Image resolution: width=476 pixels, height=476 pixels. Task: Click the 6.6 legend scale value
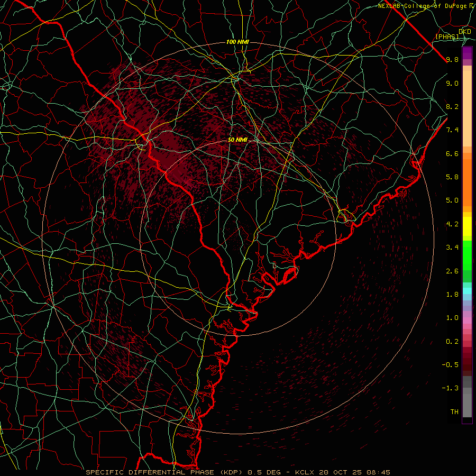tap(452, 153)
